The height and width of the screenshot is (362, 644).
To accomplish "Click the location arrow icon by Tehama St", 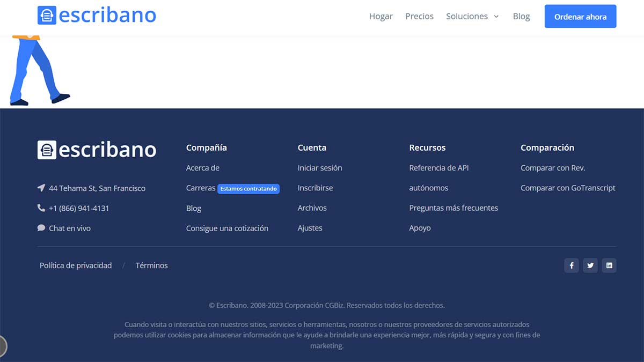I will [41, 188].
